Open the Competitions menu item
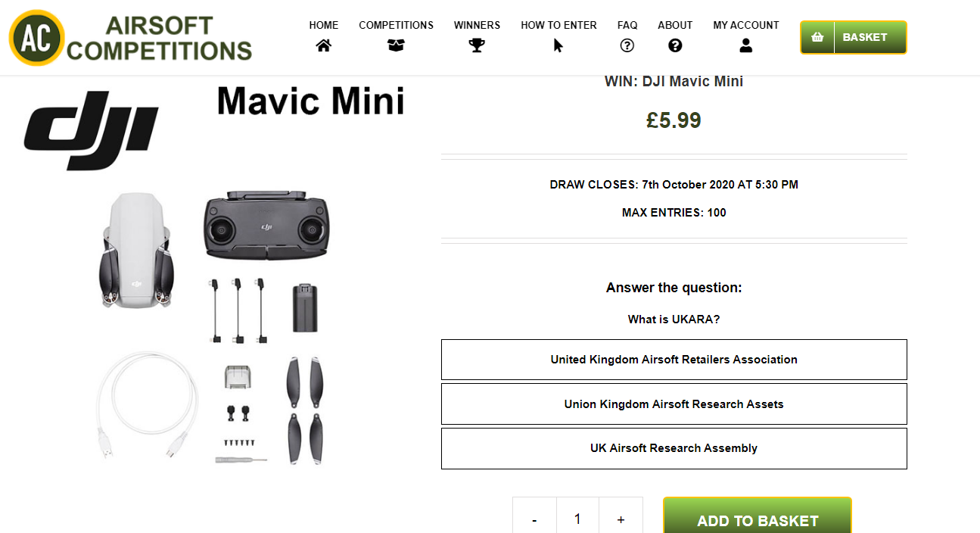The height and width of the screenshot is (533, 980). (x=396, y=25)
